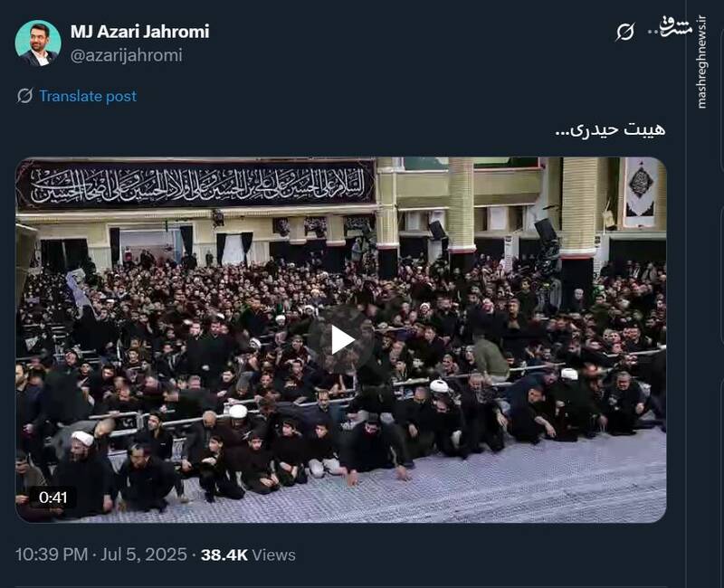The height and width of the screenshot is (588, 724).
Task: Open the Grok icon beside the post header
Action: (x=625, y=32)
